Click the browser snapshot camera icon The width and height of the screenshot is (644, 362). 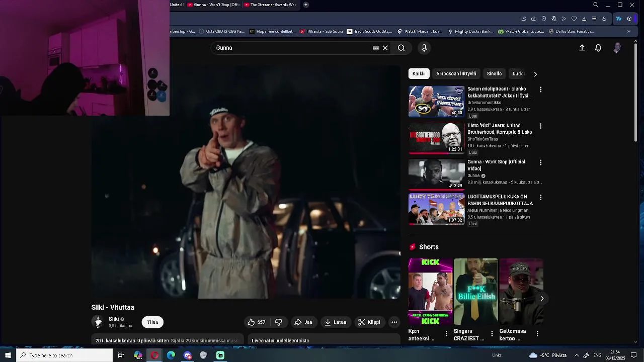[x=534, y=19]
